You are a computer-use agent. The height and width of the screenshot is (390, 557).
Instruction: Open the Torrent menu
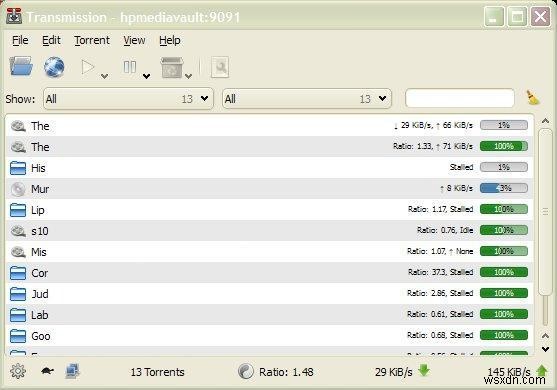pos(92,40)
